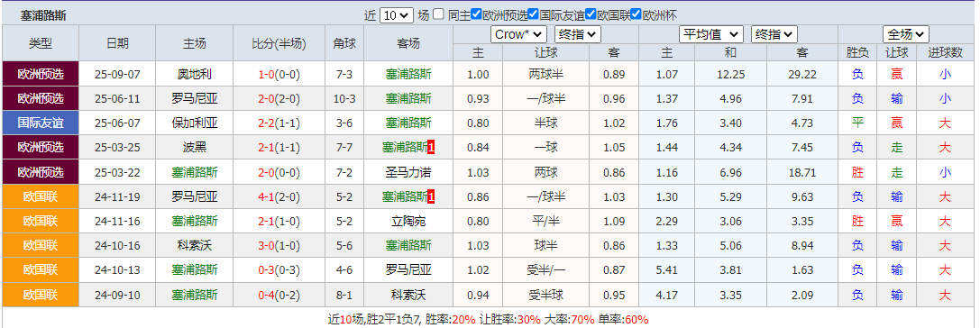Click the 类型 column header
The width and height of the screenshot is (980, 328).
41,43
